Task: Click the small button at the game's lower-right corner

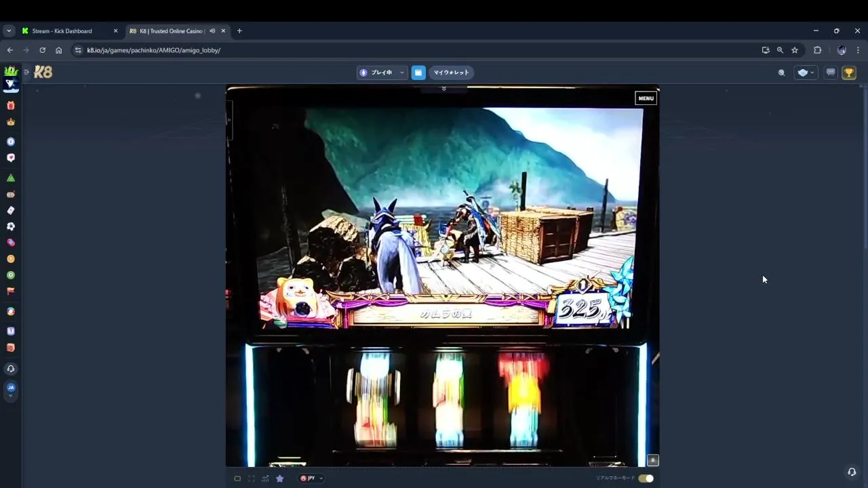Action: (653, 460)
